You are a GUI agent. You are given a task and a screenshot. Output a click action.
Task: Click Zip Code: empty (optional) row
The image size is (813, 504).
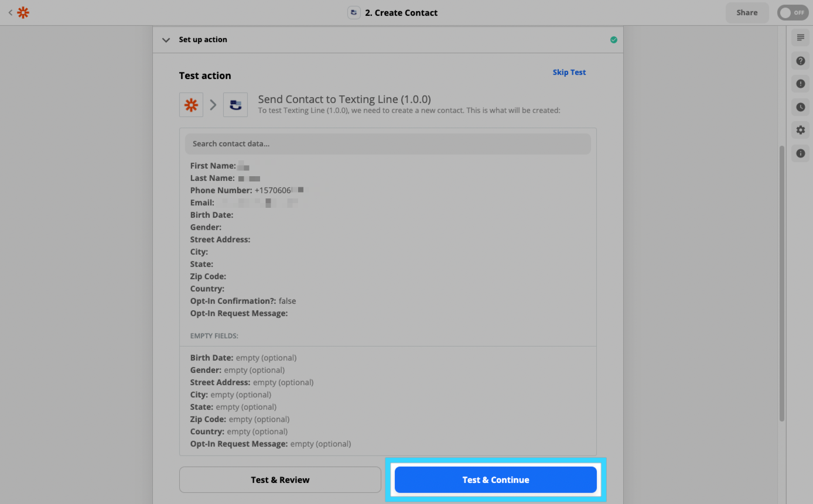240,419
